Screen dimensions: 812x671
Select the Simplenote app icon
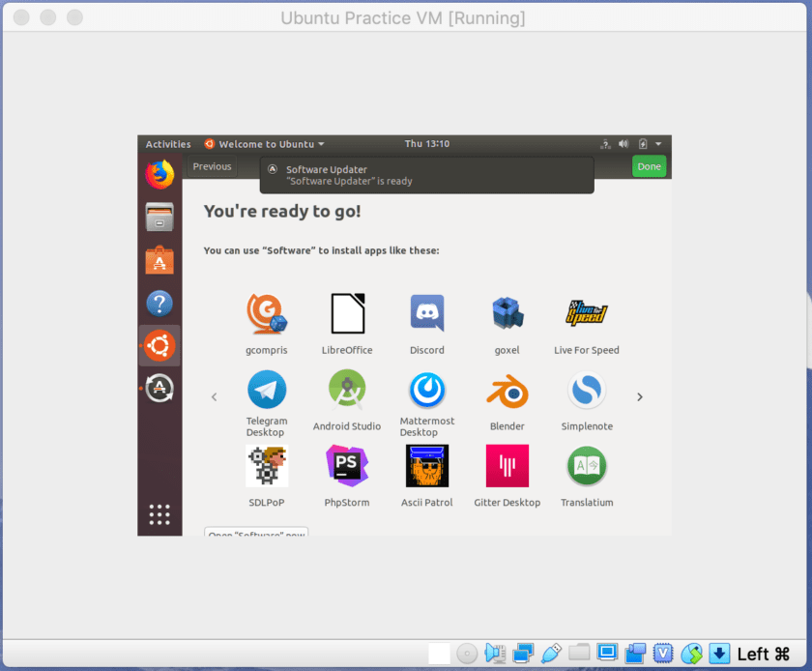click(x=587, y=390)
